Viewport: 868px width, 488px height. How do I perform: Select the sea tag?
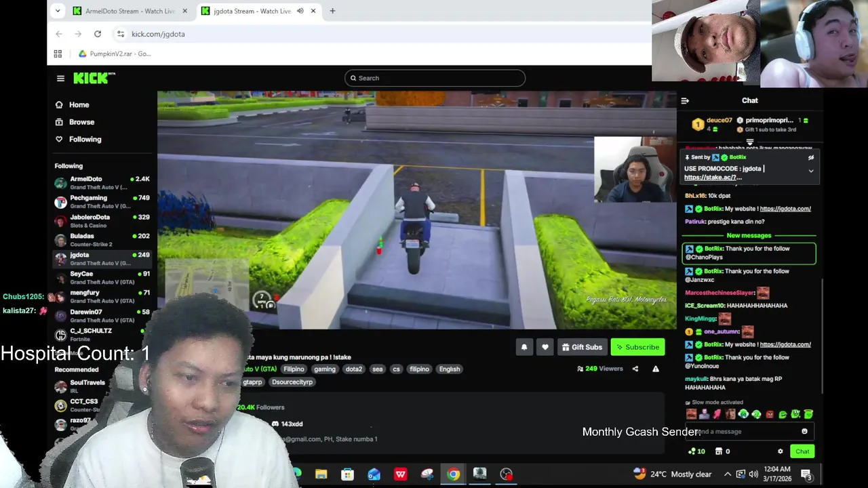tap(378, 369)
